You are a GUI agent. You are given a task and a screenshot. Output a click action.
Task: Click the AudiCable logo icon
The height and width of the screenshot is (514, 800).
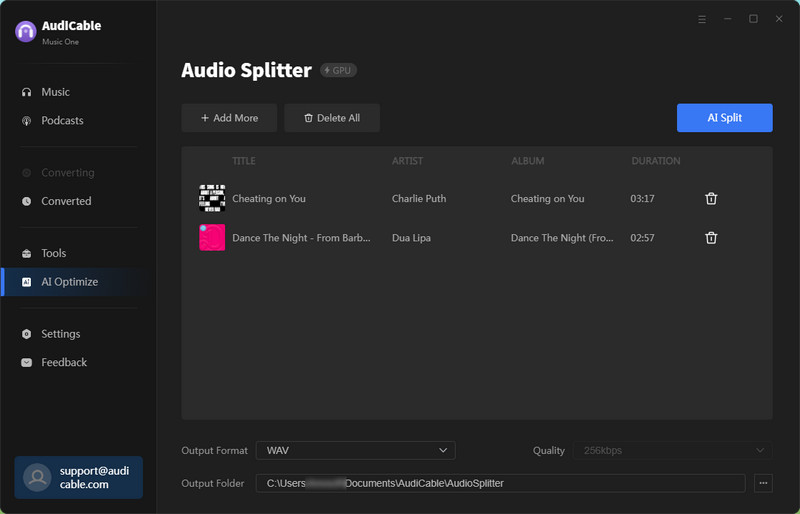tap(26, 32)
